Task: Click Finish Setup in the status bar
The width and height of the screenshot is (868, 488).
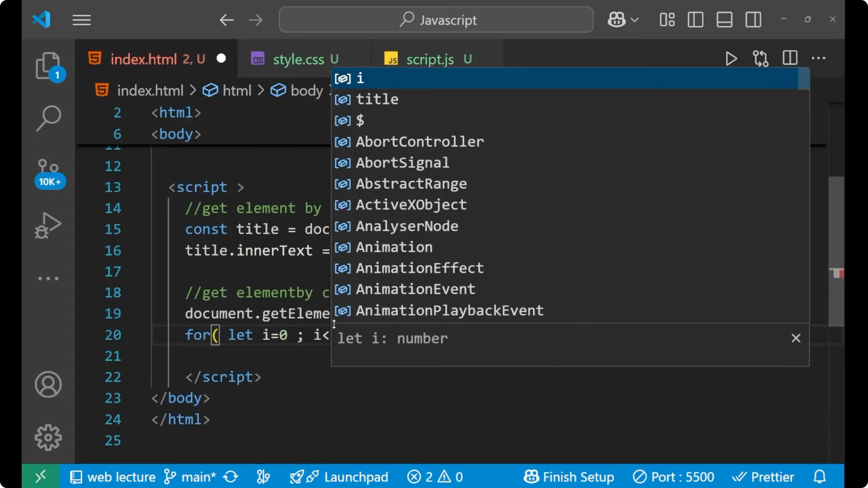Action: click(x=569, y=476)
